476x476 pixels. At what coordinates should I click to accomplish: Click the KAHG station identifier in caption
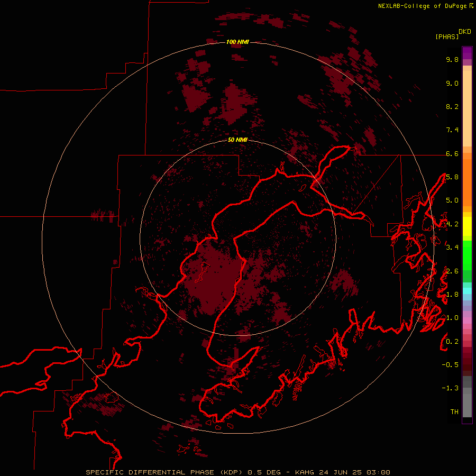click(x=305, y=472)
